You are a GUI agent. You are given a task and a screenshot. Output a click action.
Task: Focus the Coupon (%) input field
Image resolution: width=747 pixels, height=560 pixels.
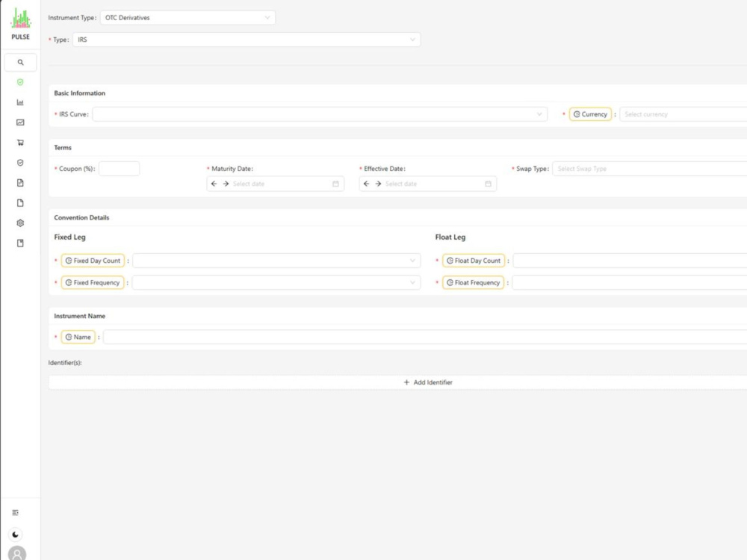click(119, 169)
